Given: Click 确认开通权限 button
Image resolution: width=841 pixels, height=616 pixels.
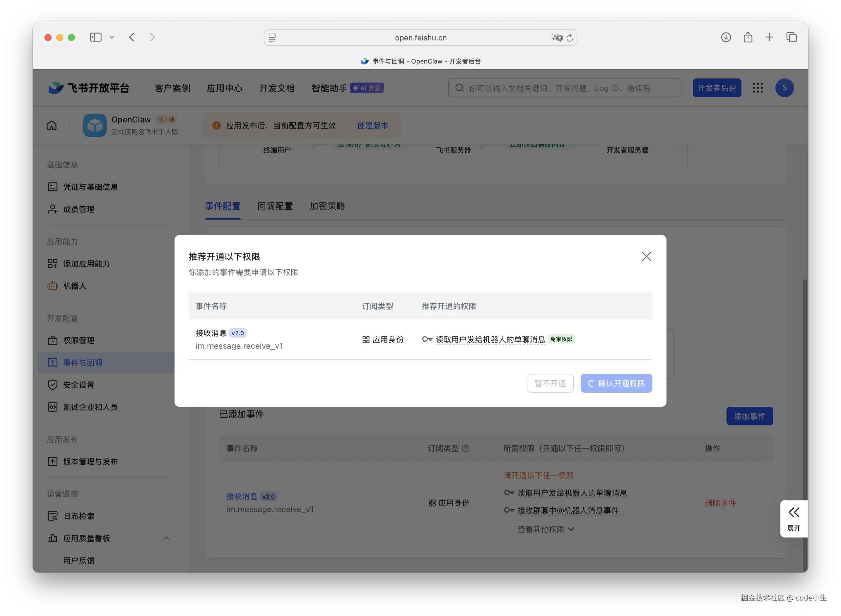Looking at the screenshot, I should coord(616,383).
